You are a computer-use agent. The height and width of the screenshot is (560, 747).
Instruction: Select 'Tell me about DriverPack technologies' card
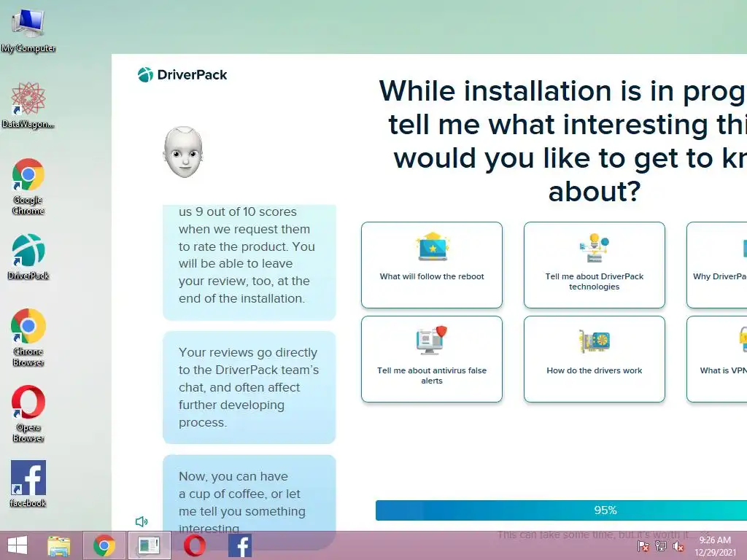(594, 265)
